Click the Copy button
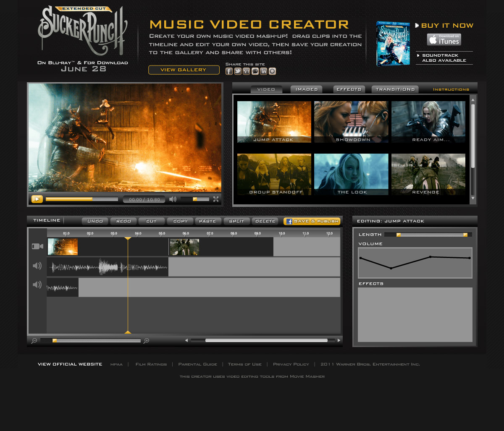 pyautogui.click(x=180, y=221)
